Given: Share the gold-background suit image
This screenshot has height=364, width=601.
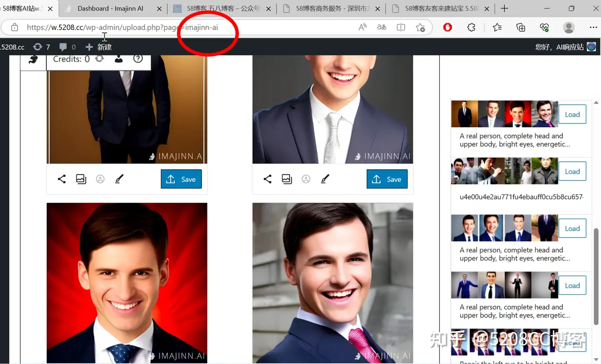Looking at the screenshot, I should click(62, 179).
